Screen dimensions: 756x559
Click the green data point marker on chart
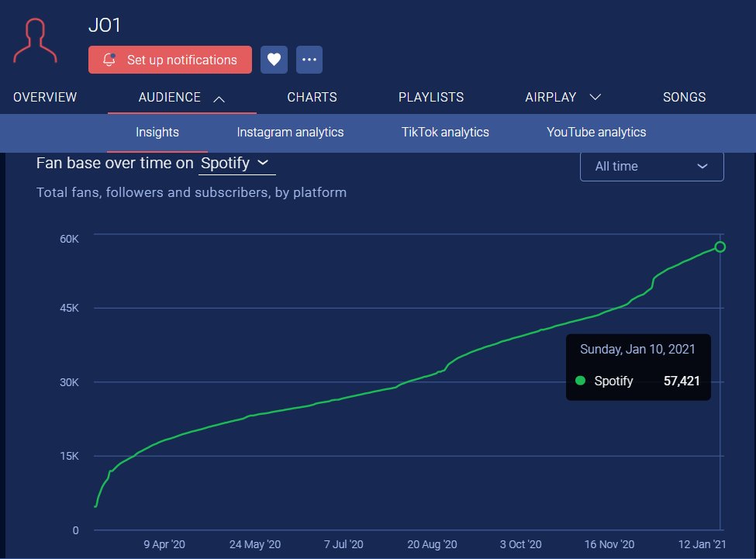[x=720, y=247]
